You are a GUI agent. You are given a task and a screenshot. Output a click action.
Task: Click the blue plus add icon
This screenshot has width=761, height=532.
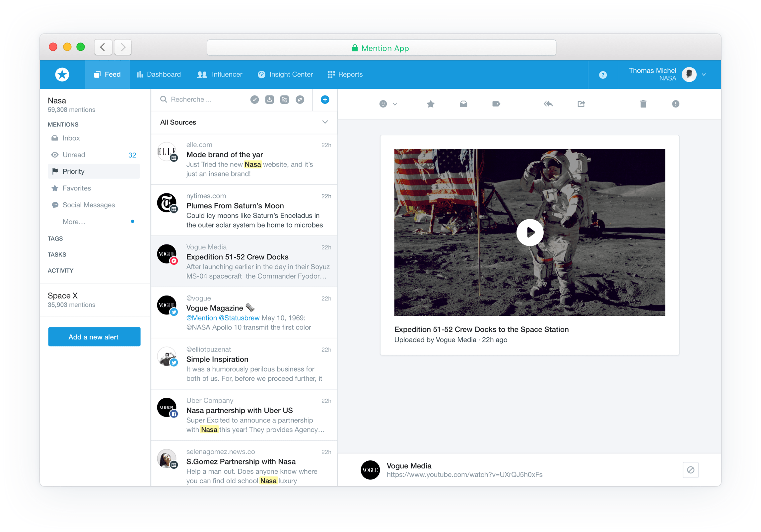point(325,100)
